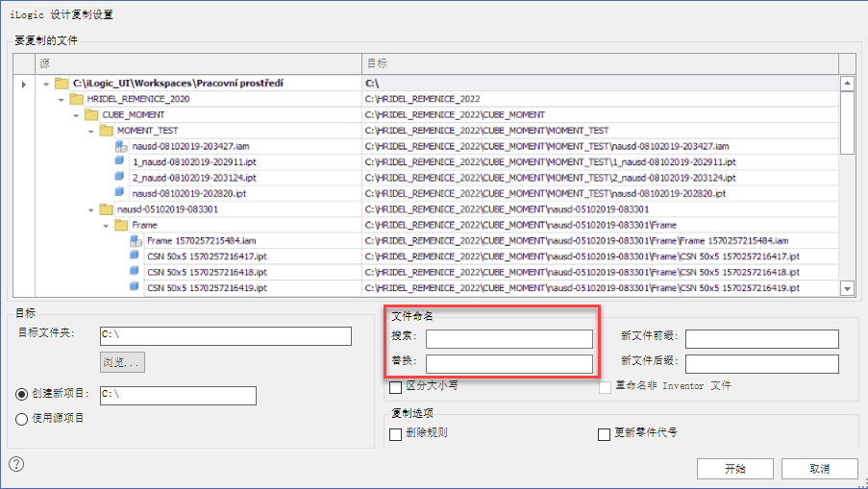Click the 目标 column header

pyautogui.click(x=601, y=63)
